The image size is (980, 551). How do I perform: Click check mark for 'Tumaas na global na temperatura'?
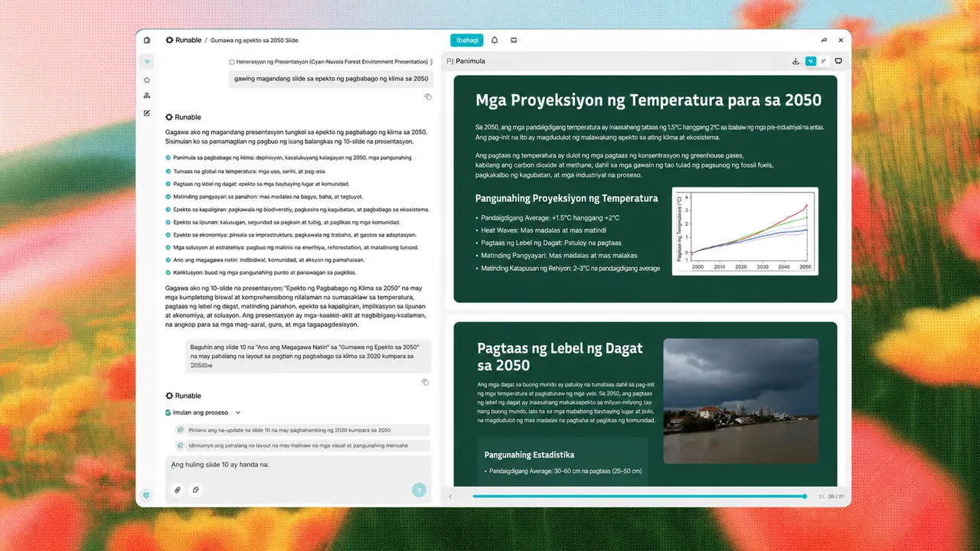168,171
